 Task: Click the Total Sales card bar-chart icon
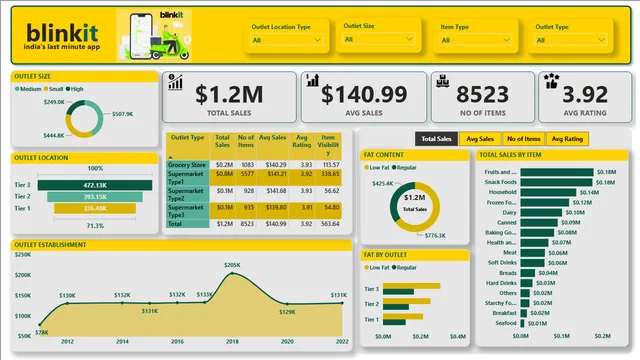pos(175,82)
